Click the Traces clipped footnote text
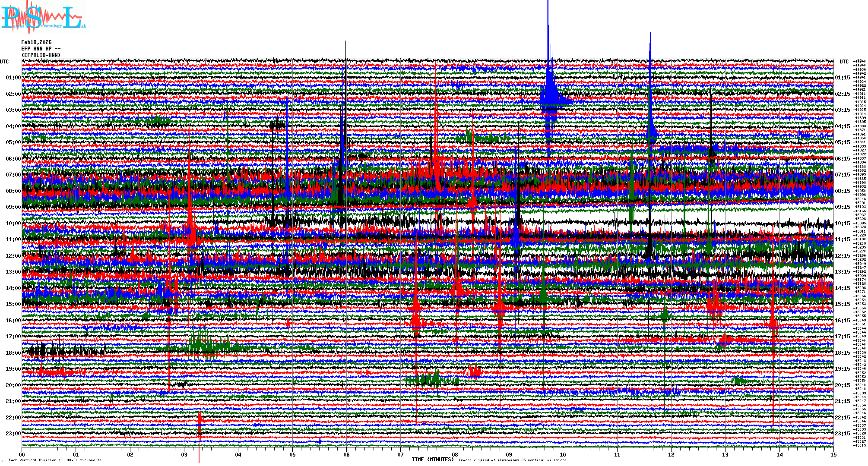Screen dimensions: 868x466 [512, 460]
